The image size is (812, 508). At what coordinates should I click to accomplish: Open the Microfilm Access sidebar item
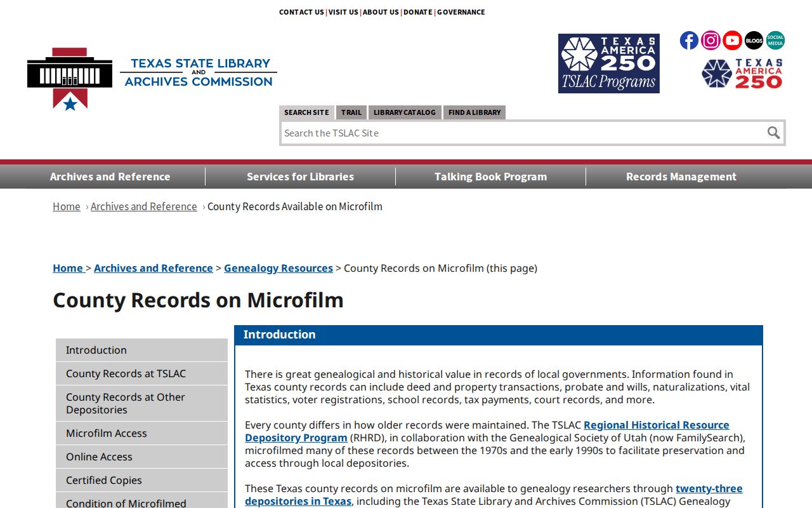point(141,433)
